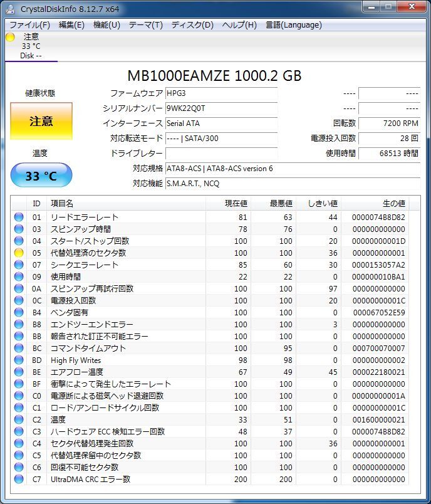This screenshot has height=504, width=431.
Task: Click the 33 °C temperature button
Action: pyautogui.click(x=41, y=176)
